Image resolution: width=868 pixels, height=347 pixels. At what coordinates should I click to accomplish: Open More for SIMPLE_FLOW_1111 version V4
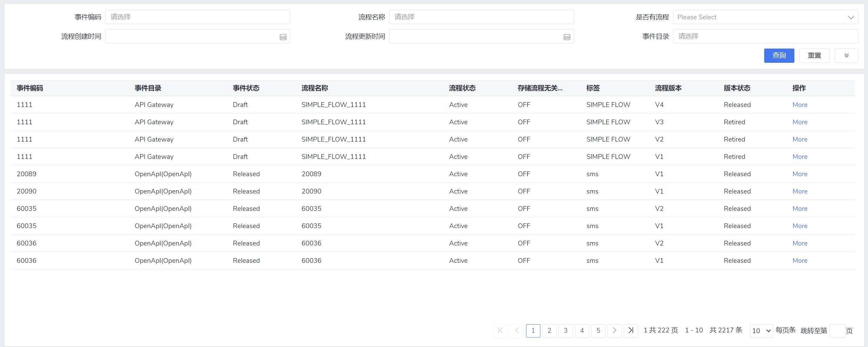(x=800, y=105)
